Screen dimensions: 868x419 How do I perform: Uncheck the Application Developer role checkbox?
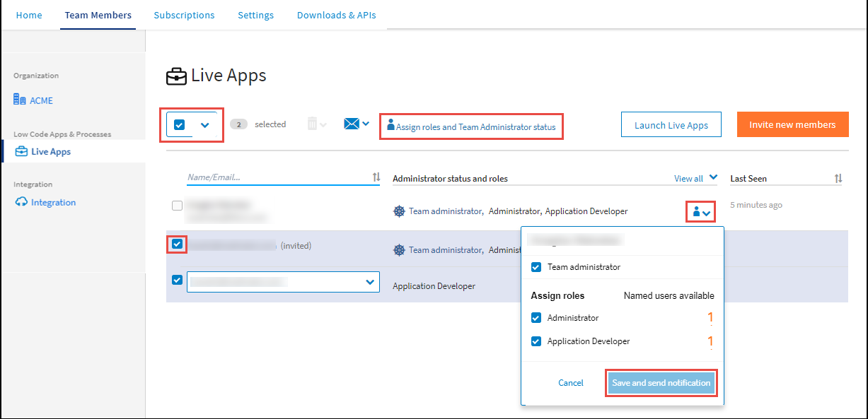click(536, 341)
